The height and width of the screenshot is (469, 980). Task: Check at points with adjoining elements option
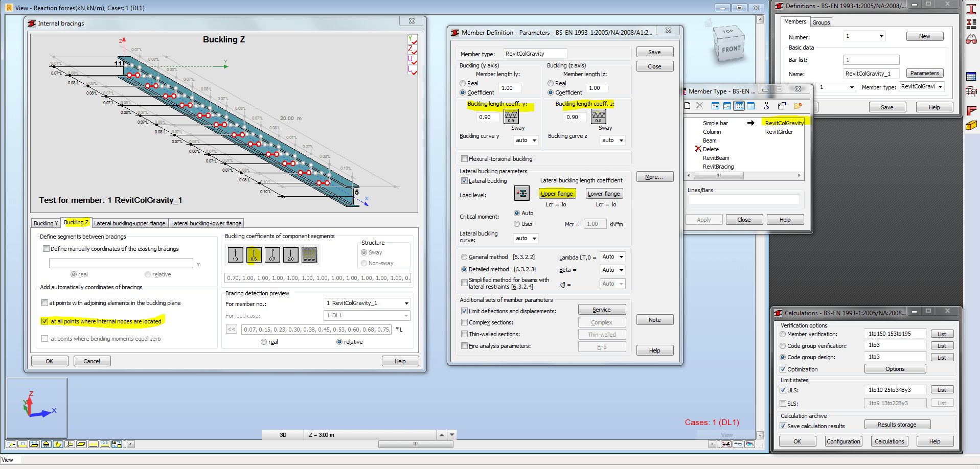tap(45, 303)
